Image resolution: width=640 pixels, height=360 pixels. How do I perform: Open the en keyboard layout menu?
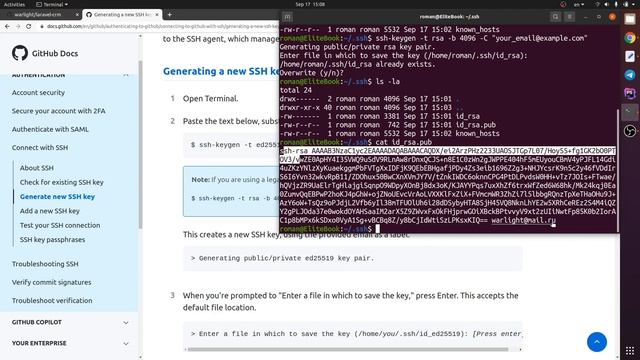click(579, 4)
